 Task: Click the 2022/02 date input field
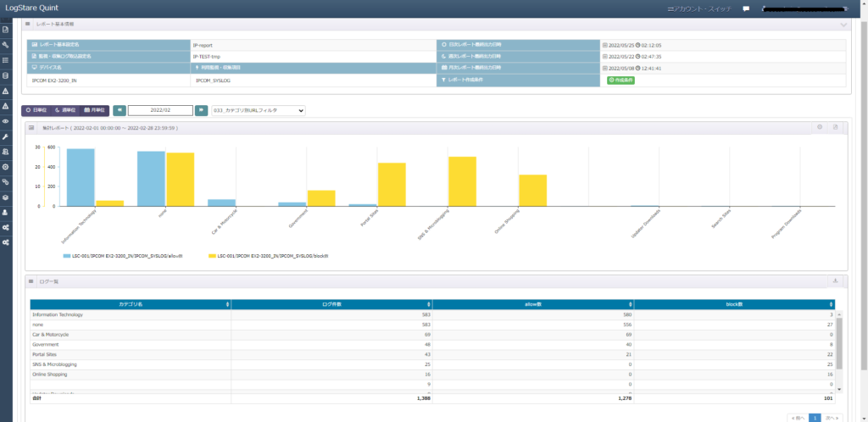(x=160, y=111)
